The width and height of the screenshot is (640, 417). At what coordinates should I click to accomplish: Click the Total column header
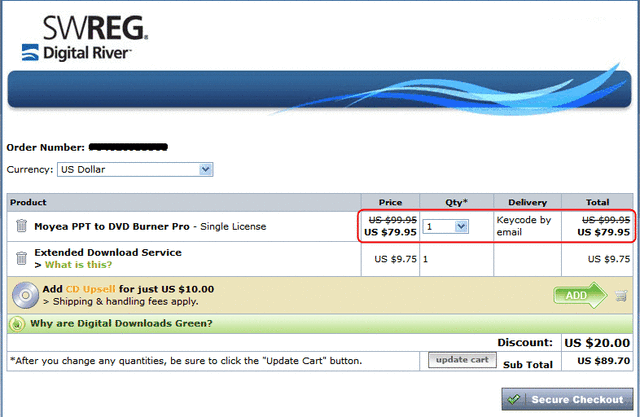click(598, 202)
